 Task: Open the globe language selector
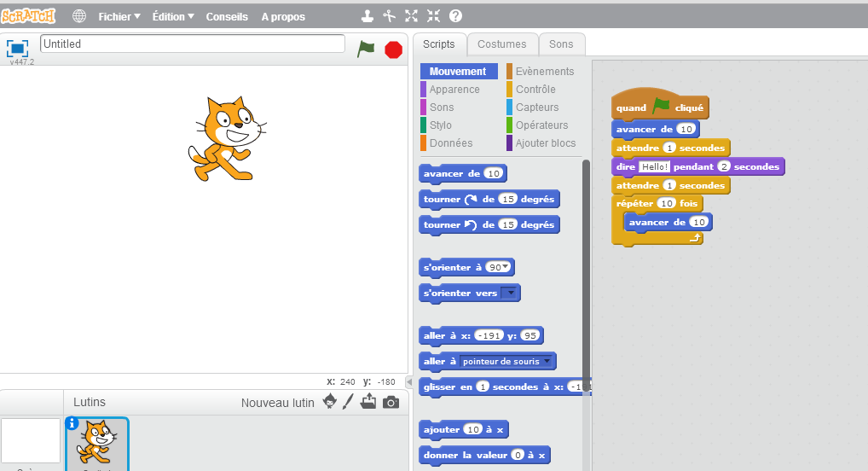[x=79, y=16]
